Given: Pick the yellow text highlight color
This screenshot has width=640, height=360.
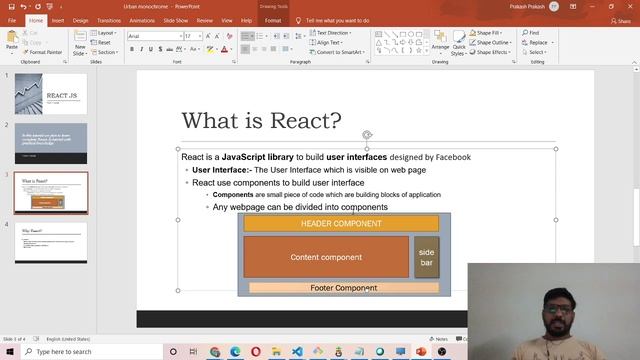Looking at the screenshot, I should (210, 49).
